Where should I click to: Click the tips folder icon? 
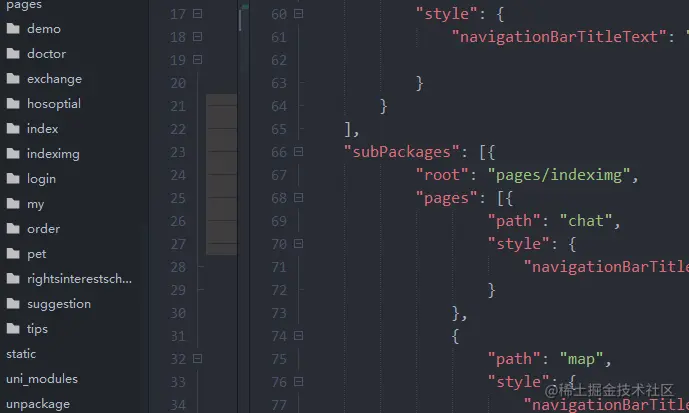point(13,329)
